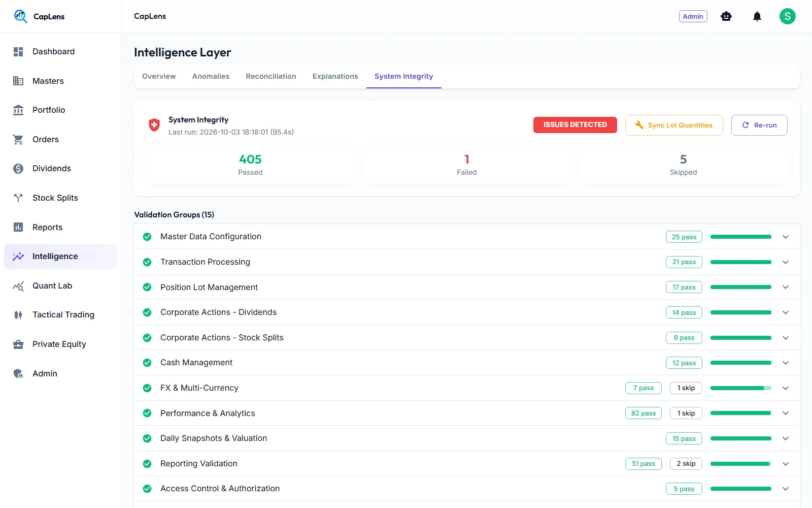
Task: Select the Stock Splits fork icon
Action: click(x=18, y=198)
